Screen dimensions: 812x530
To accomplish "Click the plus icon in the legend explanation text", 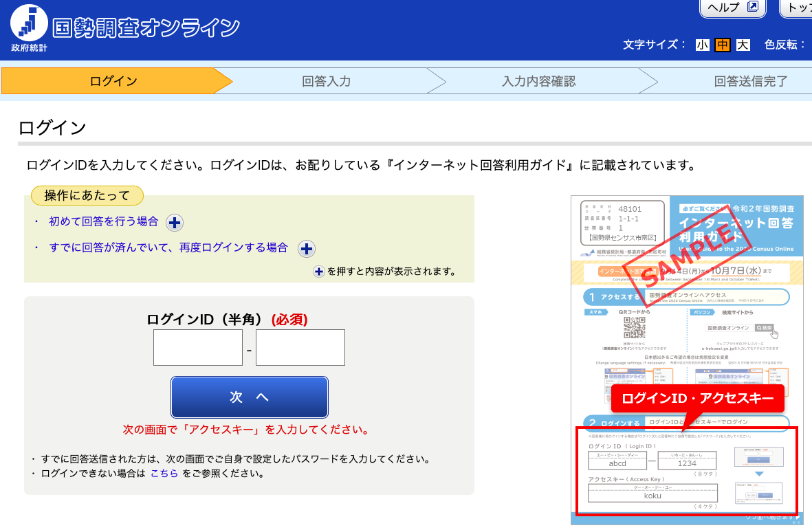I will [318, 272].
